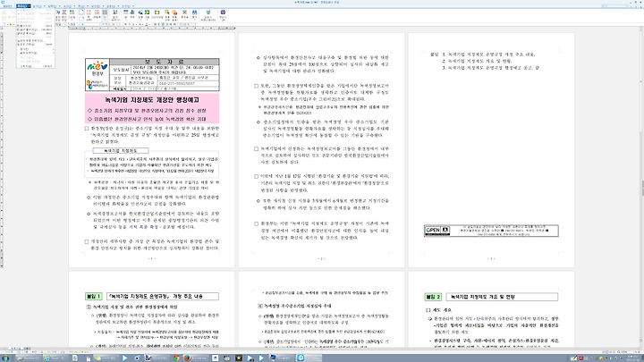Expand the View (보기) menu arrow
This screenshot has height=362, width=644.
click(x=45, y=6)
